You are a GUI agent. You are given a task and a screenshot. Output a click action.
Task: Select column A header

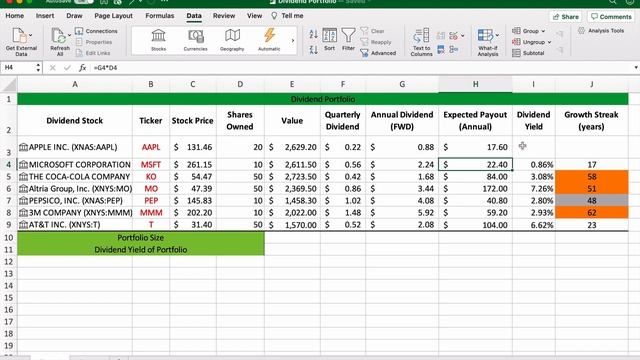[75, 84]
